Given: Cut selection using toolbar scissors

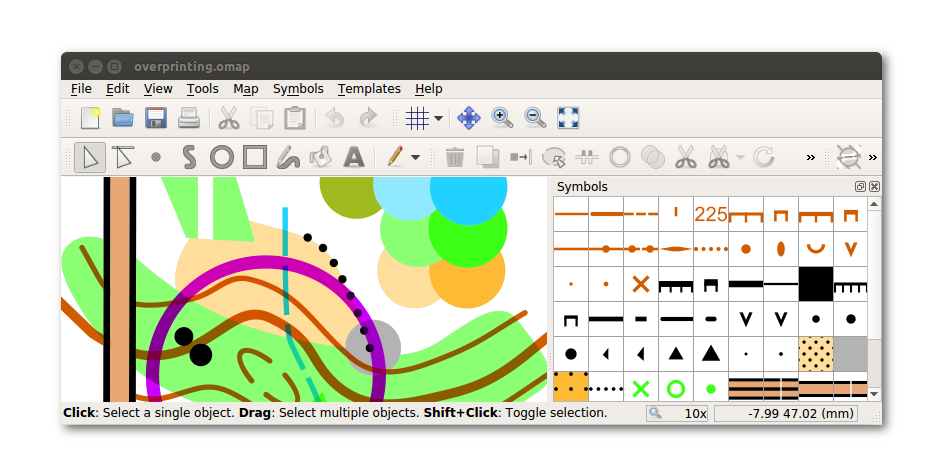Looking at the screenshot, I should [228, 118].
